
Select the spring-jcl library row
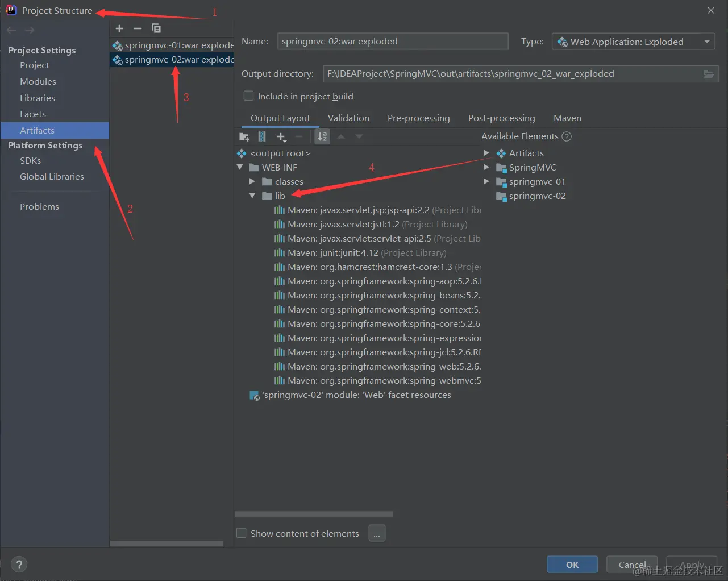point(377,352)
